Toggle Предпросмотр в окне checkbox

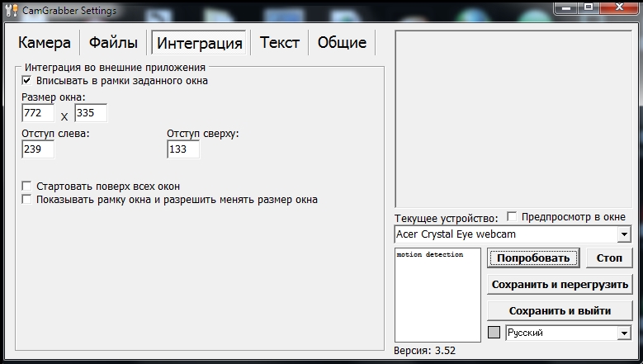(x=512, y=216)
